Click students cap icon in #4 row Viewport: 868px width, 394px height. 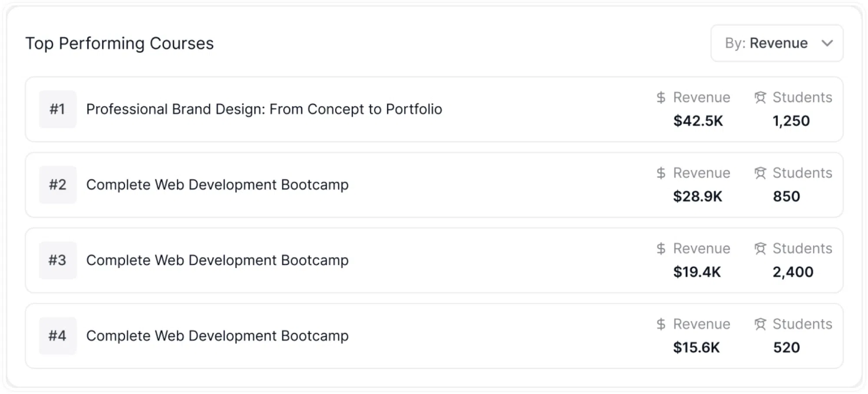point(760,324)
